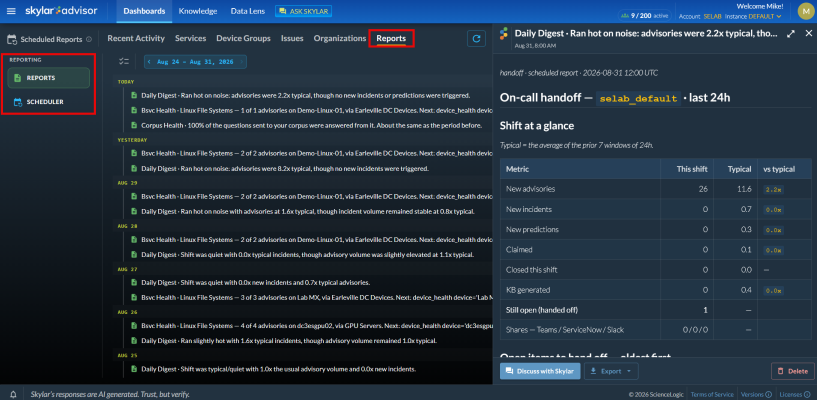The width and height of the screenshot is (817, 400).
Task: Click the Shares — Teams / ServiceNow / Slack row
Action: [x=655, y=330]
